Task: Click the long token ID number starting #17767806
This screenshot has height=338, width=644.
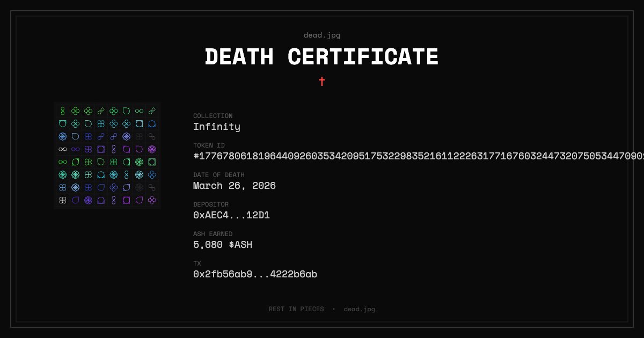Action: (x=419, y=156)
